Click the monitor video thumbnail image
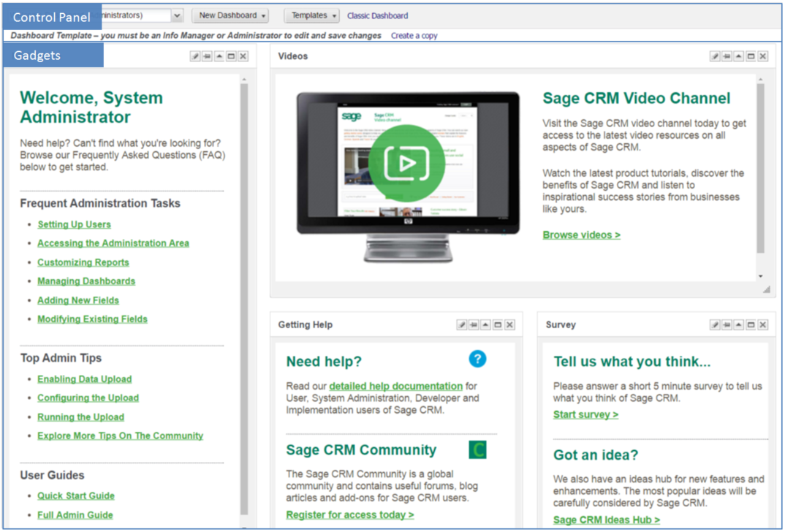785x532 pixels. [408, 177]
